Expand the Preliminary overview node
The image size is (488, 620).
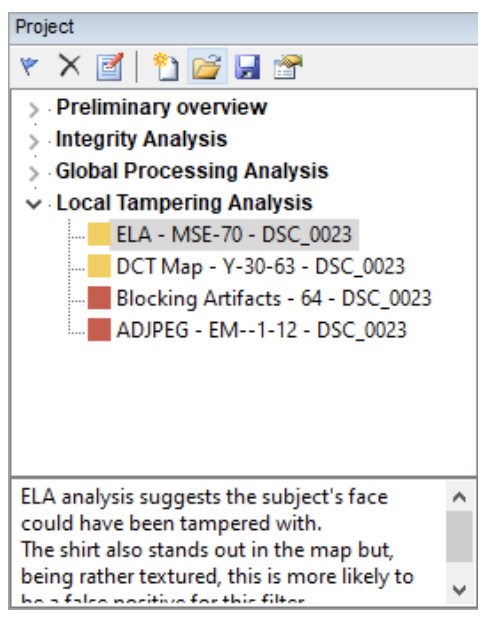point(34,110)
